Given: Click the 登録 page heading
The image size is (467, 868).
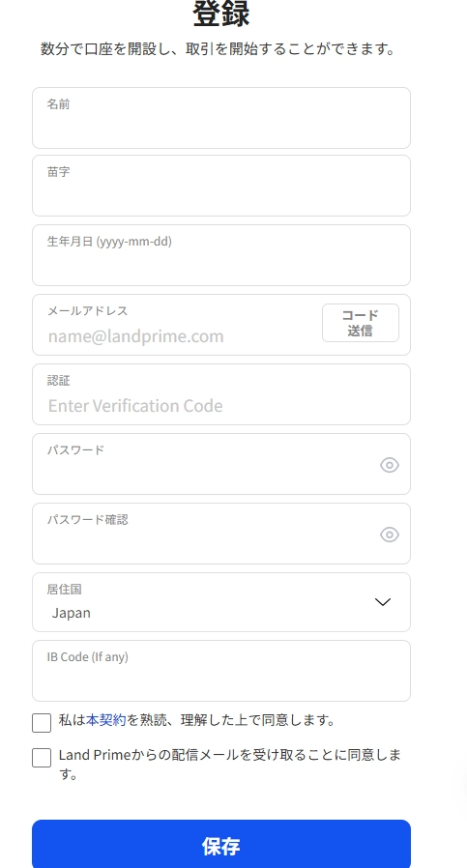Looking at the screenshot, I should pos(221,14).
